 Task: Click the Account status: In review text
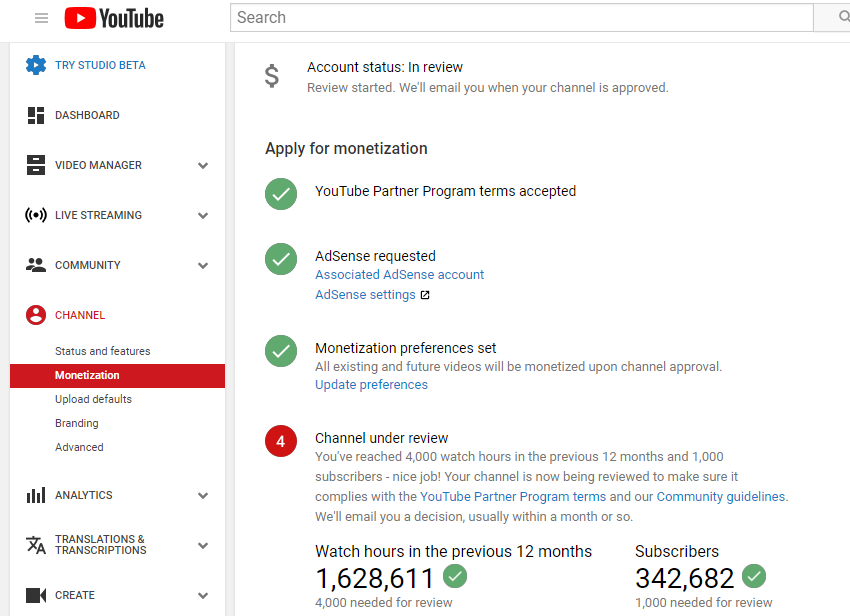[385, 67]
